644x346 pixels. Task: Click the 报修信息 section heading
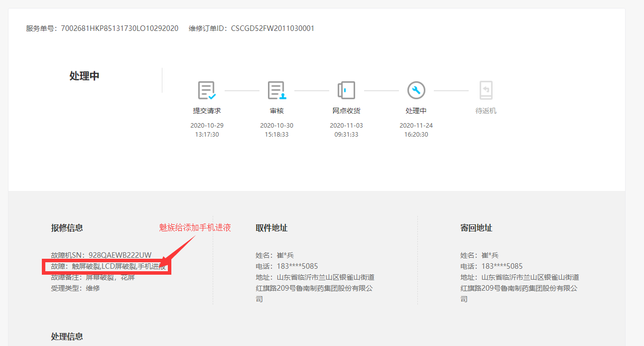(x=67, y=228)
